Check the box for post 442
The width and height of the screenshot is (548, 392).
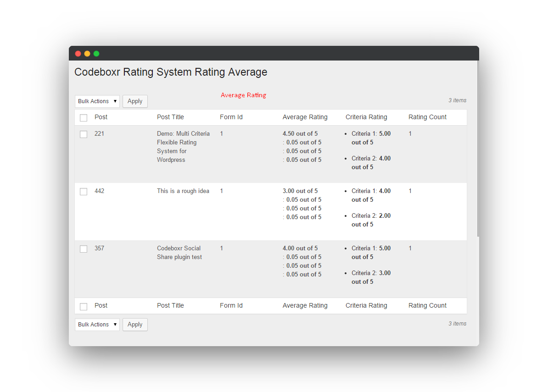point(84,192)
